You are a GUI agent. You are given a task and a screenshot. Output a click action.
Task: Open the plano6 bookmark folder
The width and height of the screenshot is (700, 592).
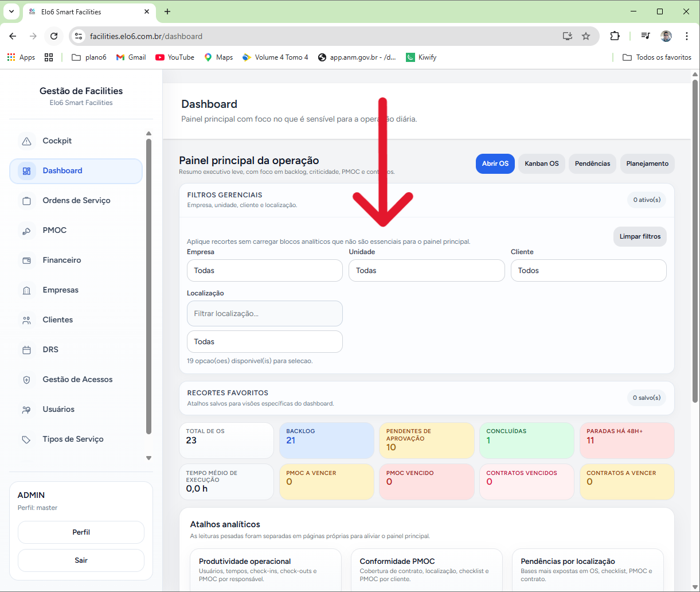click(89, 57)
